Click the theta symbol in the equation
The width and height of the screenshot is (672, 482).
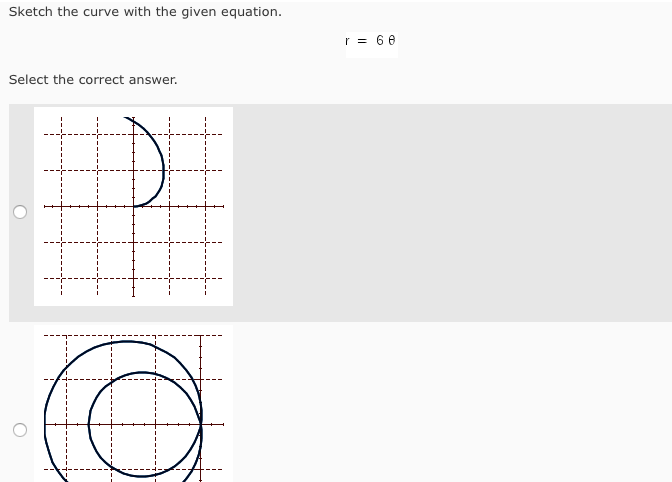point(392,40)
